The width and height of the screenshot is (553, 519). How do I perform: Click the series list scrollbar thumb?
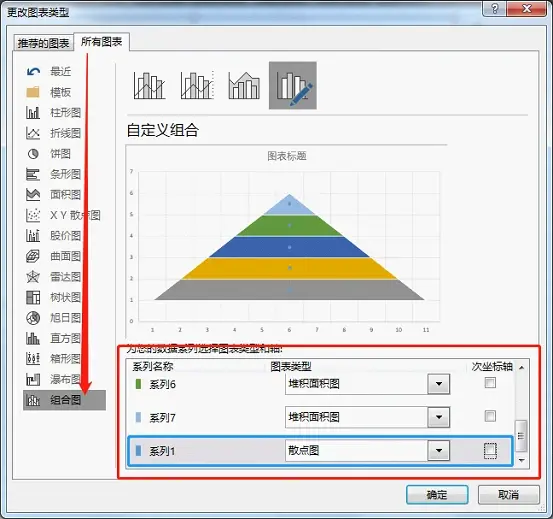(x=521, y=436)
